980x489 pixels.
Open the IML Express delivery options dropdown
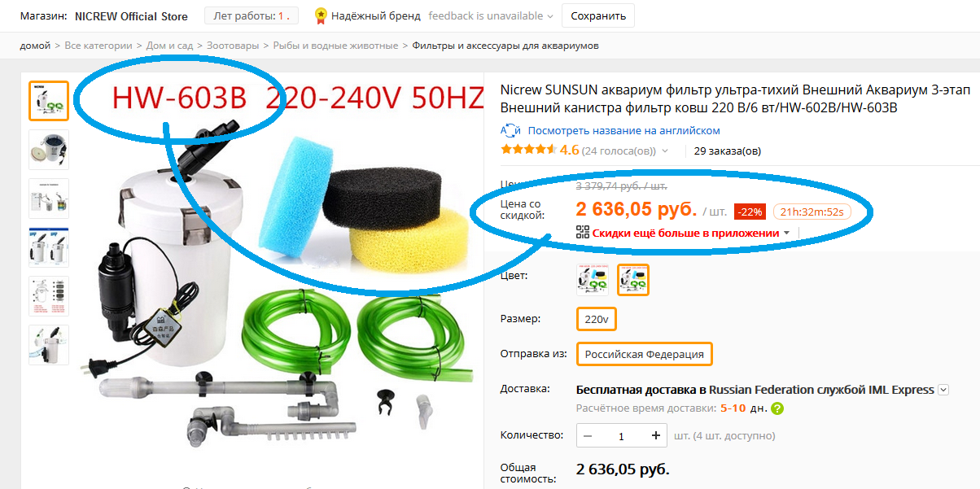pyautogui.click(x=943, y=390)
